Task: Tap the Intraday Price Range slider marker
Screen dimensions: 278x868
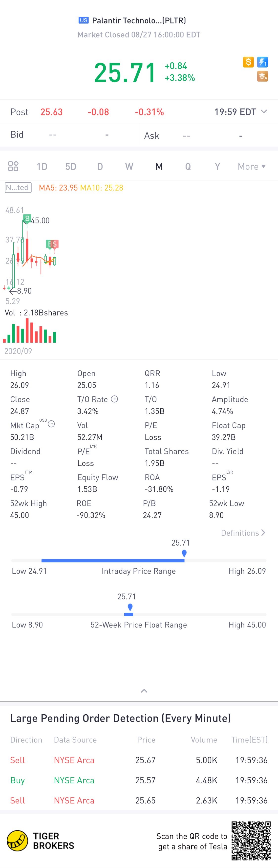Action: click(x=184, y=553)
